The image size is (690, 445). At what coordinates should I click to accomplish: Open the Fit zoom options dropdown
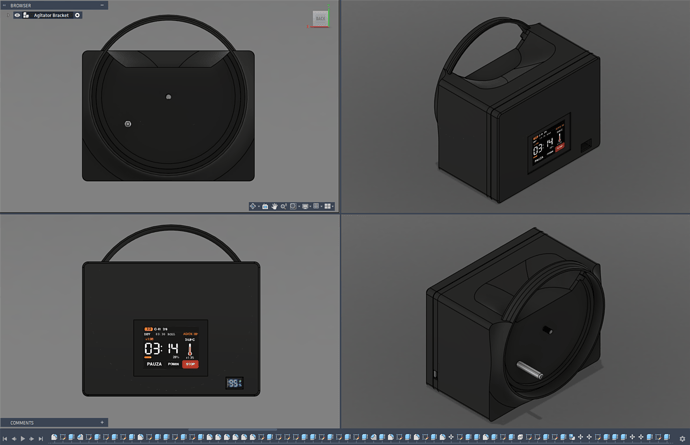pyautogui.click(x=299, y=206)
